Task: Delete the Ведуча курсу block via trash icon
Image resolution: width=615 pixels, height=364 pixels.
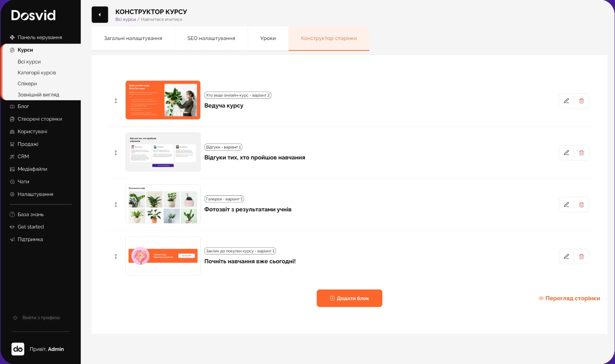Action: 581,101
